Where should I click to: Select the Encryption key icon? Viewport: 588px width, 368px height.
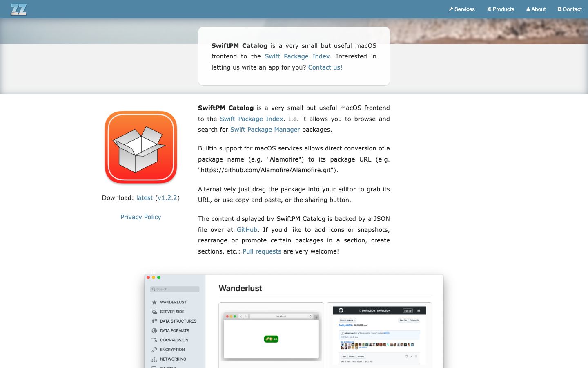[x=154, y=350]
